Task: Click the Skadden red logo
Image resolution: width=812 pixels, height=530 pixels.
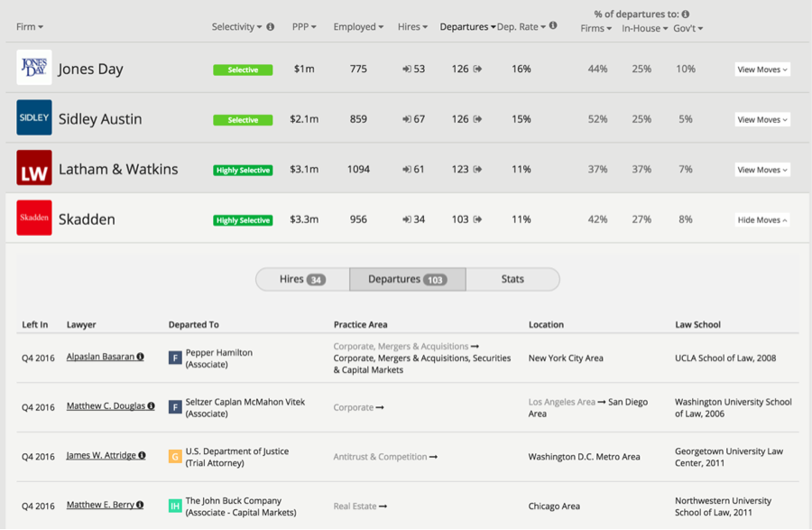Action: (34, 218)
